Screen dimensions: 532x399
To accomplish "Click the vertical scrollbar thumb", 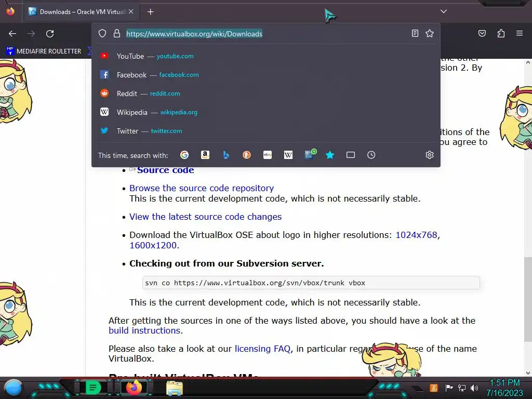I will pyautogui.click(x=528, y=299).
